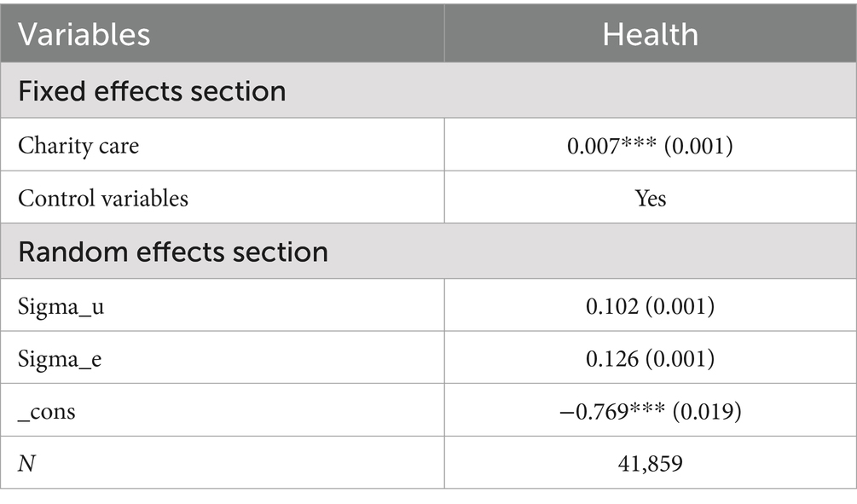857x504 pixels.
Task: Click the Sigma_u row label
Action: [61, 306]
